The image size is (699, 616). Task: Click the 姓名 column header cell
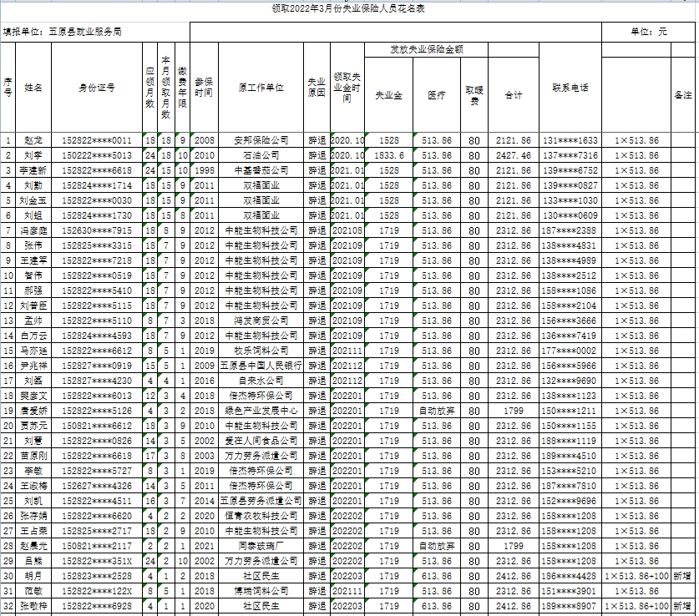[33, 88]
